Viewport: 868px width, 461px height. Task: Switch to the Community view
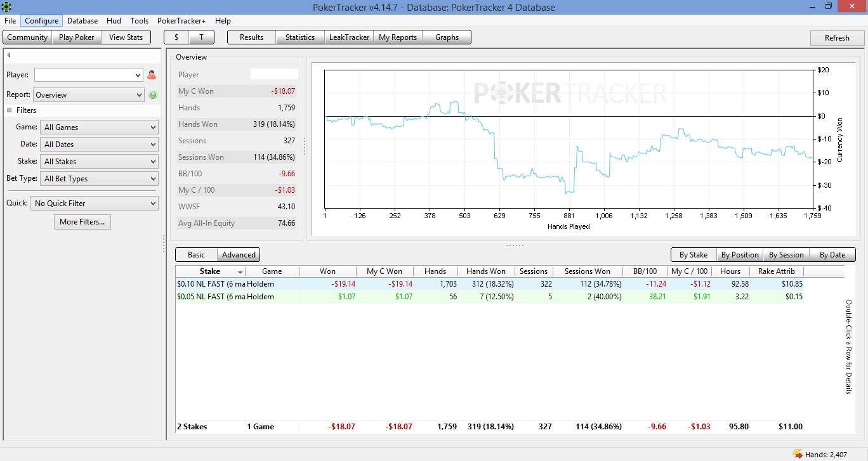coord(27,37)
